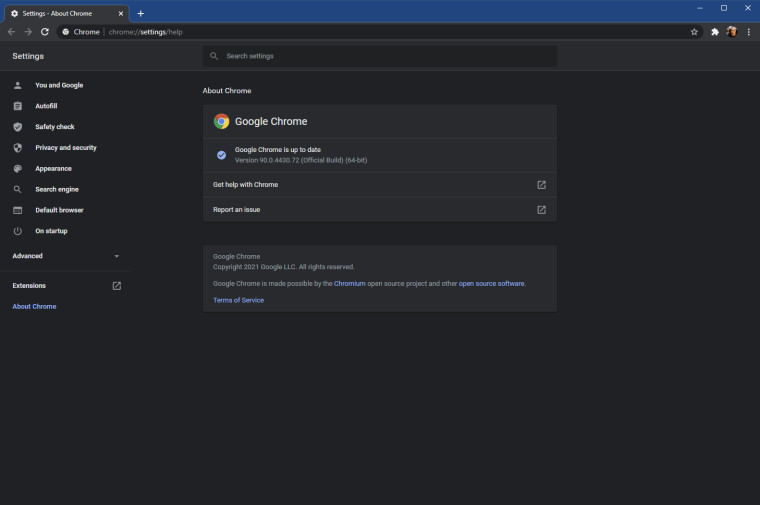Click the Privacy and security shield icon

pyautogui.click(x=17, y=148)
